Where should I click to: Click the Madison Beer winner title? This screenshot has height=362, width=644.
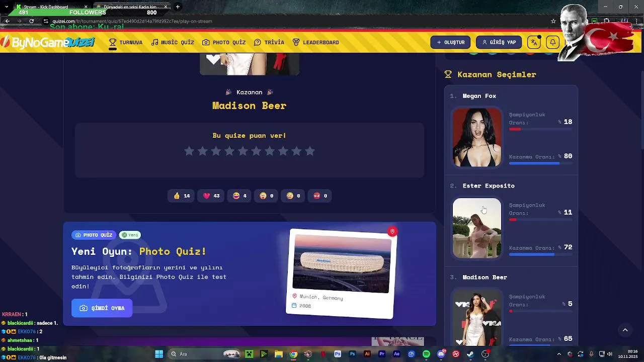click(249, 106)
